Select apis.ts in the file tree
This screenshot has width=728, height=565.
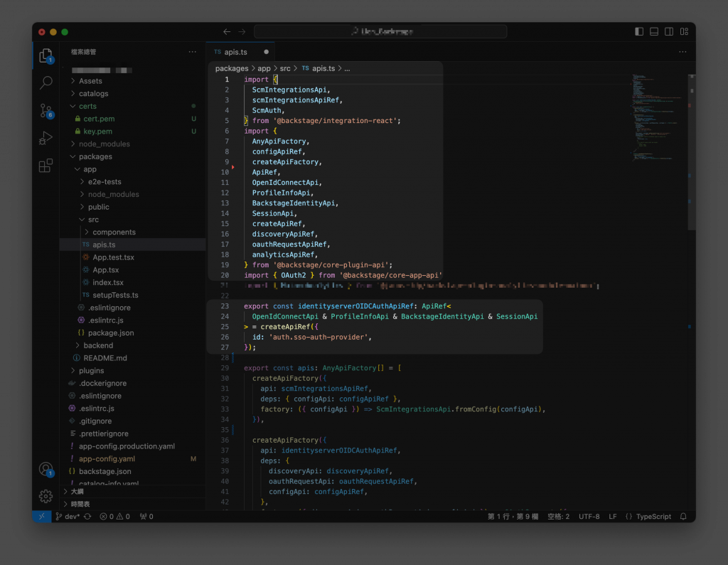coord(133,244)
